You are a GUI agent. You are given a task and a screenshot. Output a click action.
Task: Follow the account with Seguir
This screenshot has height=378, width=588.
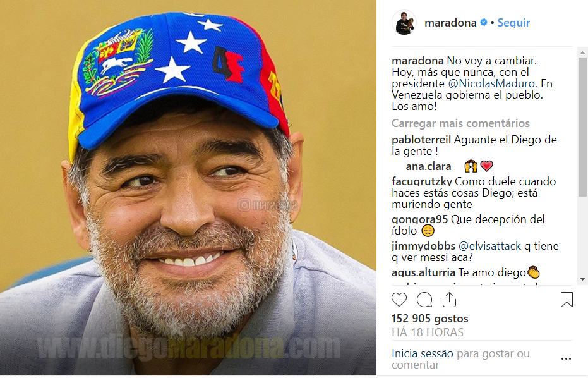[x=513, y=23]
